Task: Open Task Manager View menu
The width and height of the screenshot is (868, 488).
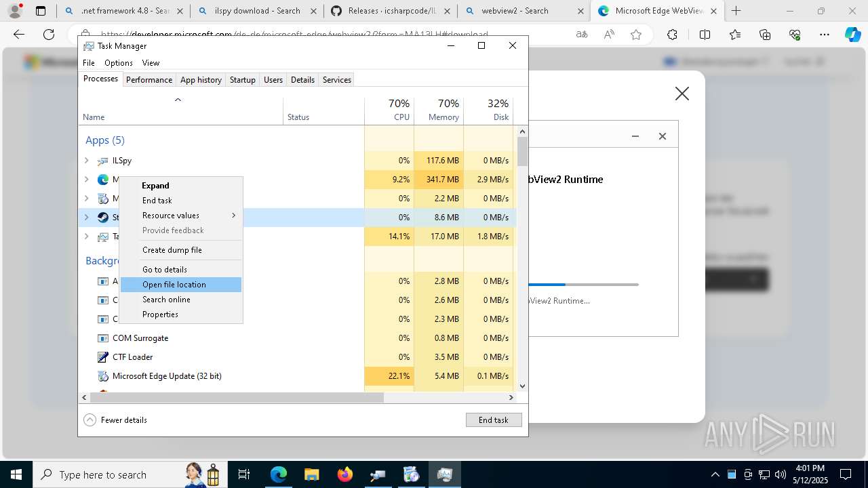Action: coord(151,63)
